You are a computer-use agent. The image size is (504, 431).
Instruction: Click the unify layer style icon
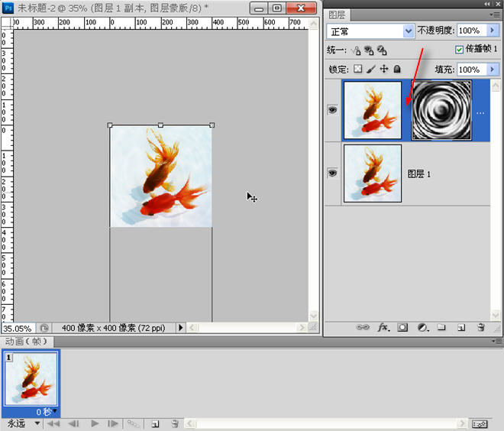click(x=382, y=50)
